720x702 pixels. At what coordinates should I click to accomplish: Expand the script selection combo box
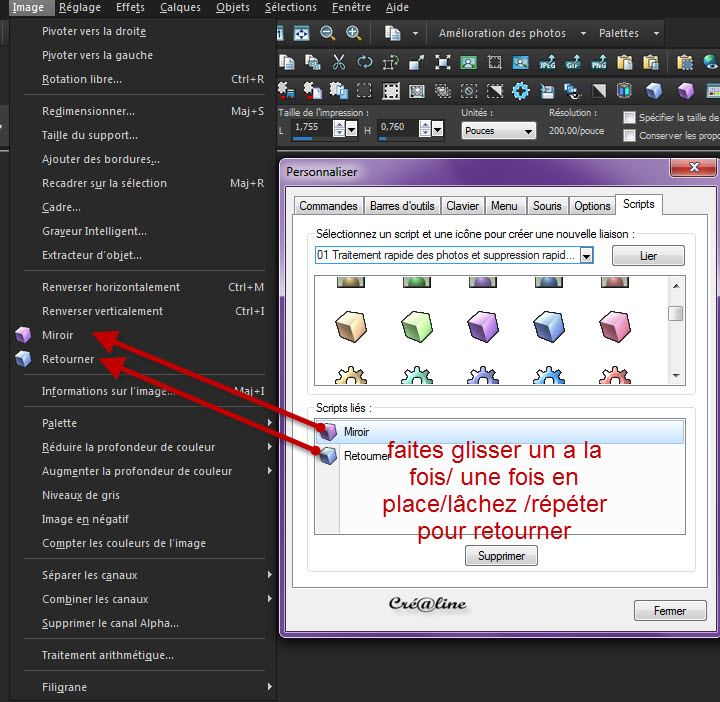pos(586,256)
